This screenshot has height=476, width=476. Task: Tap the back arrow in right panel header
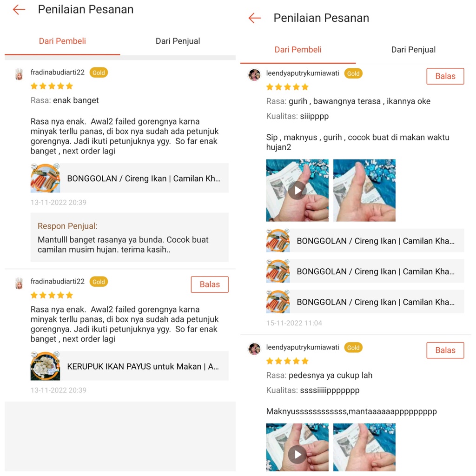click(x=254, y=18)
